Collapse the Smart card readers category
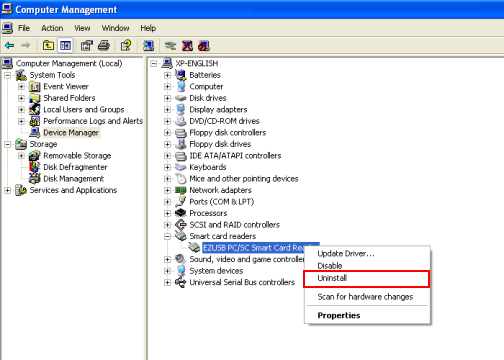Screen dimensions: 504x360 coord(168,236)
